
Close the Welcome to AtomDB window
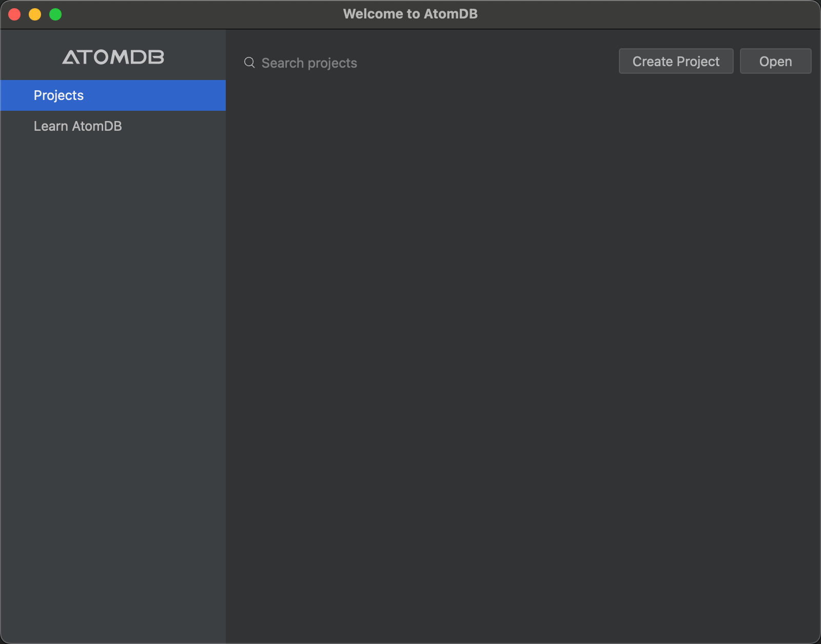[14, 14]
